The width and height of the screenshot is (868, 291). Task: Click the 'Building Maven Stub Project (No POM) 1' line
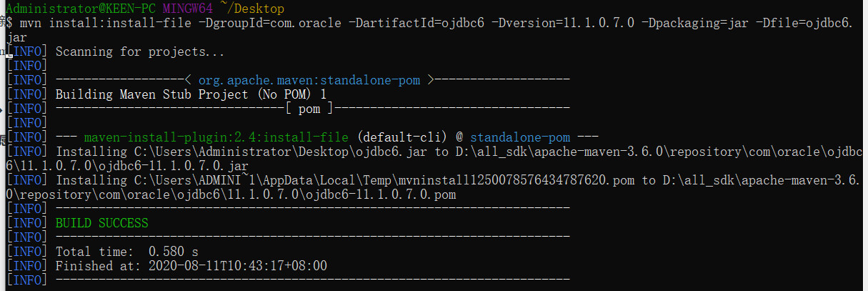(191, 94)
